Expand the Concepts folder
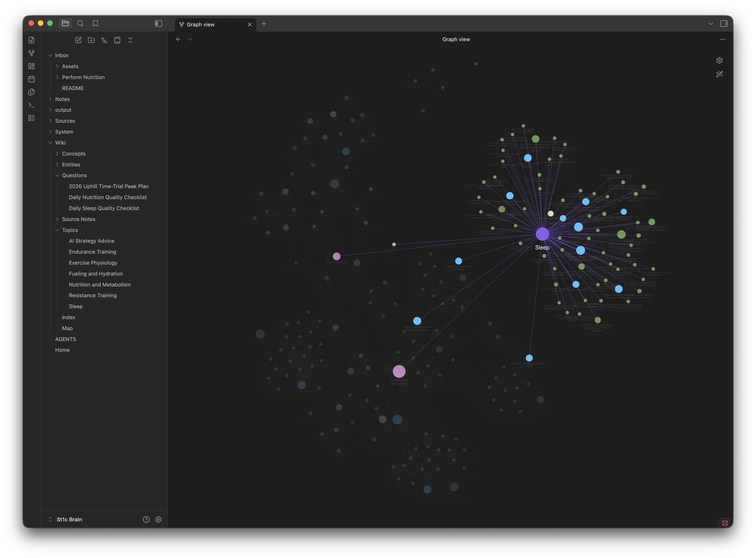 [x=57, y=154]
